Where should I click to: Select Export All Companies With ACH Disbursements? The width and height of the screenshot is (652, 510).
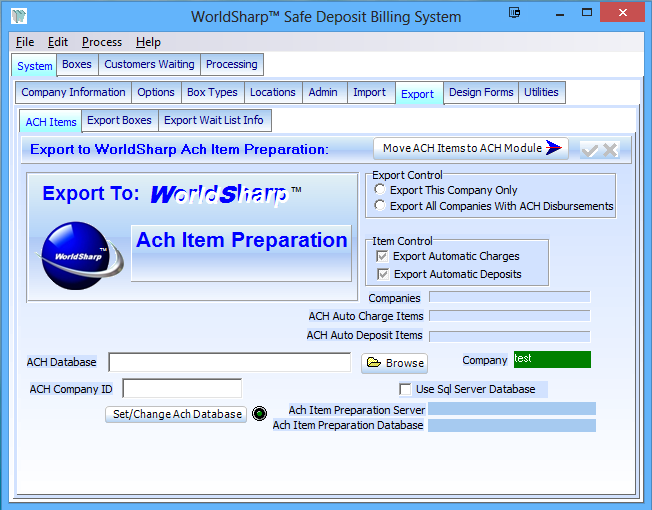380,206
